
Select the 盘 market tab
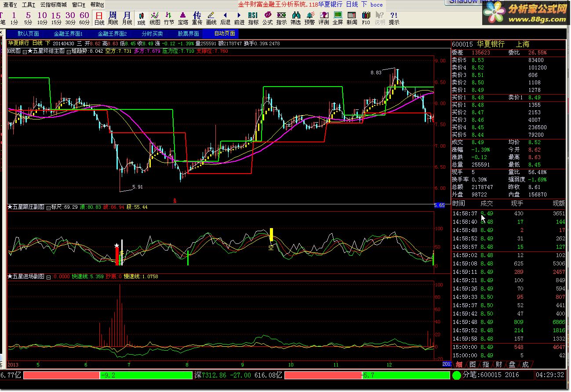coord(512,364)
